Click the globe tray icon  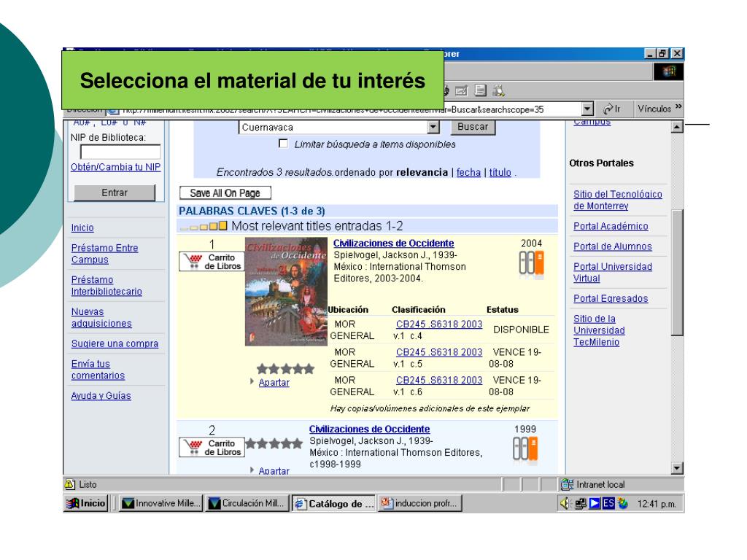[623, 503]
